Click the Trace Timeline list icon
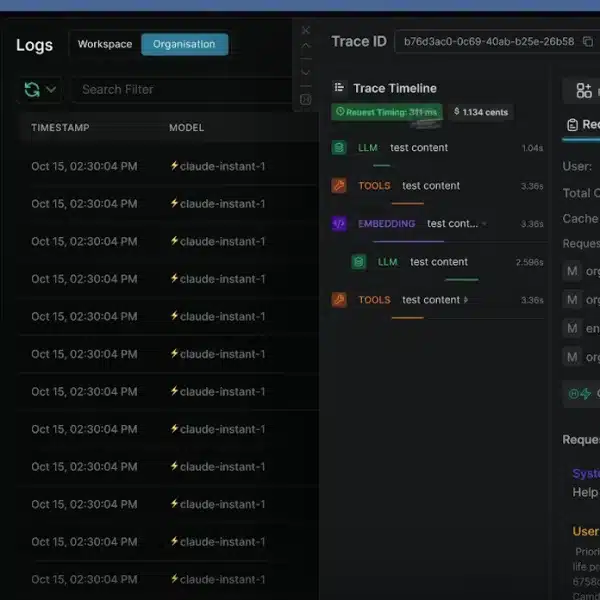Screen dimensions: 600x600 pos(339,88)
